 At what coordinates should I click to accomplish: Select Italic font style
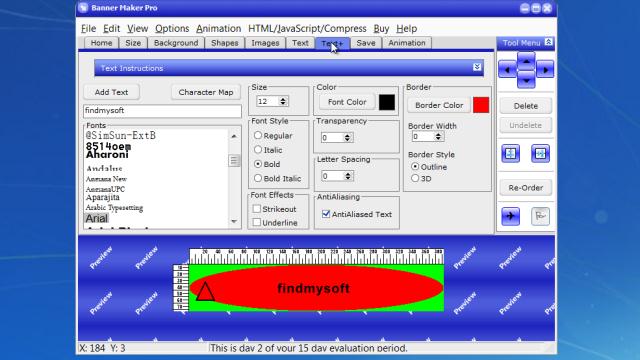click(258, 149)
